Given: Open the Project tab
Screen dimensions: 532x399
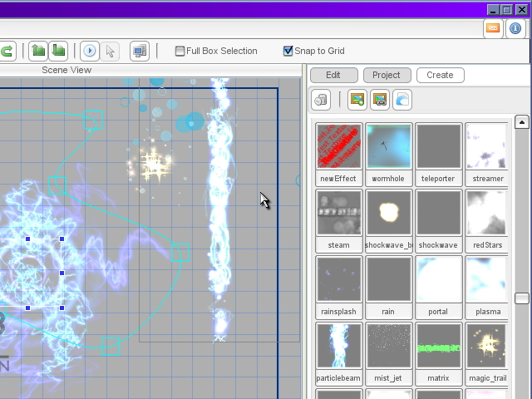Looking at the screenshot, I should (387, 75).
